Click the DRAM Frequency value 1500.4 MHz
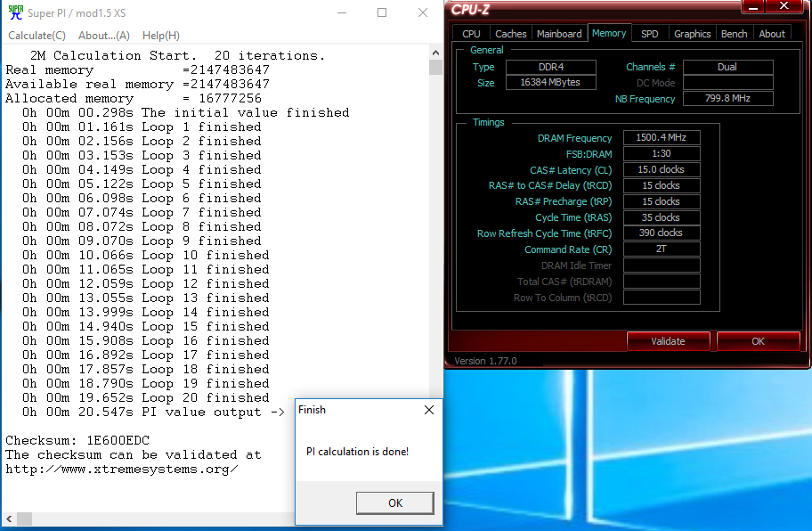 click(x=662, y=137)
